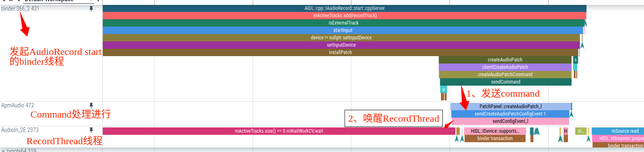Image resolution: width=644 pixels, height=152 pixels.
Task: Select the mActiveTracks.add(recordTrack) slice
Action: tap(345, 16)
